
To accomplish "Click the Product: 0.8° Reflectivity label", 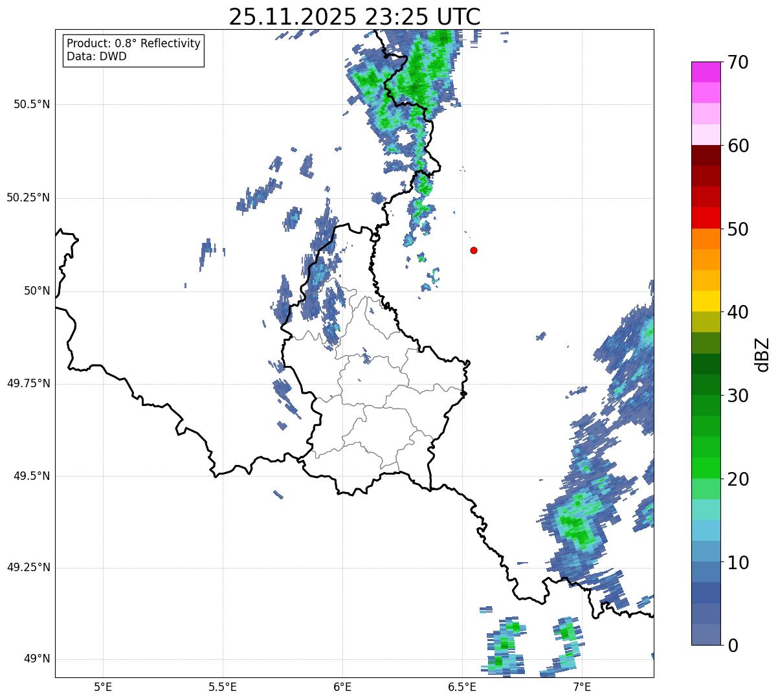I will coord(134,43).
